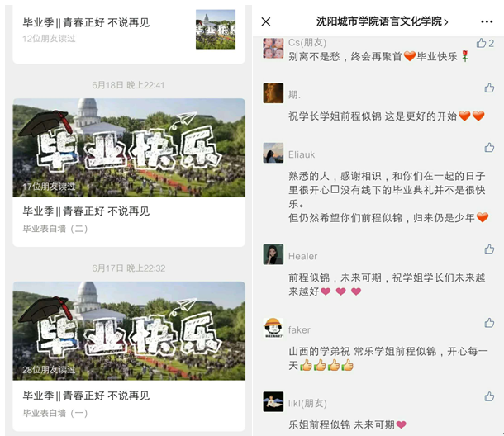Open likl(朋友) profile avatar

pos(273,401)
